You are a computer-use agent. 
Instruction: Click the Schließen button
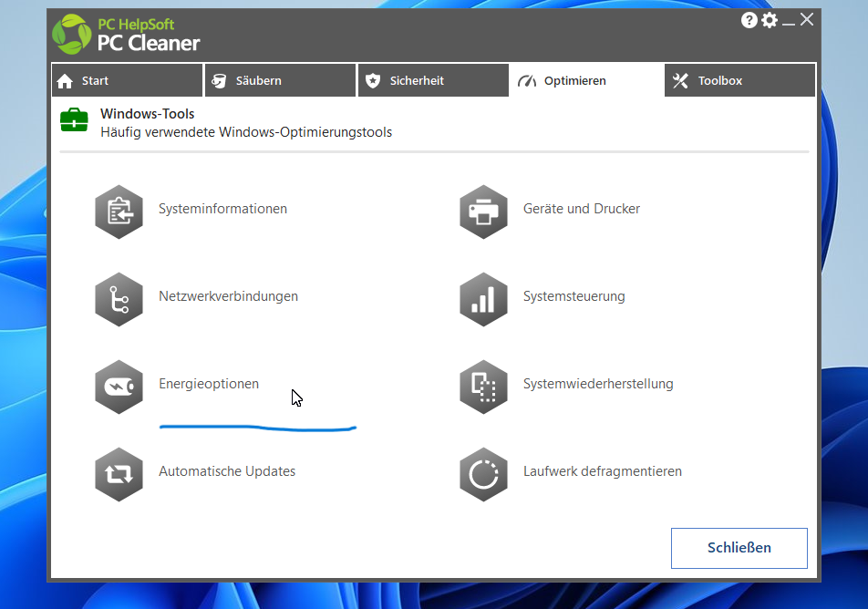[x=739, y=548]
